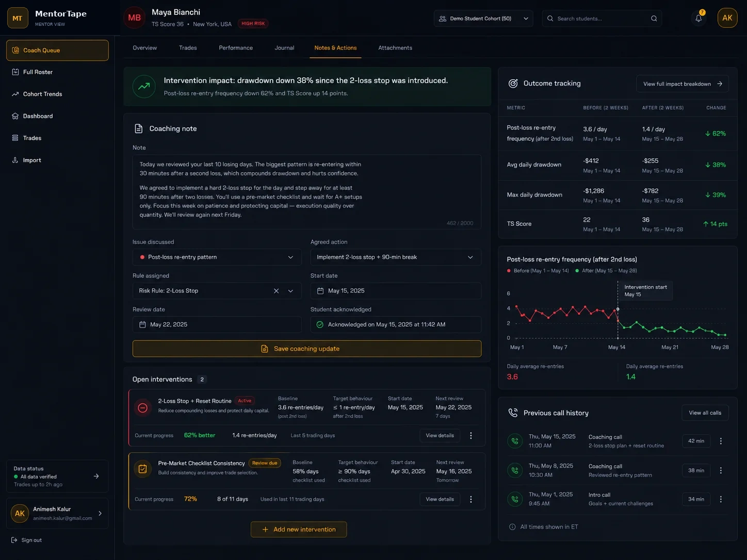
Task: Clear the Risk Rule: 2-Loss Stop selection
Action: [276, 291]
